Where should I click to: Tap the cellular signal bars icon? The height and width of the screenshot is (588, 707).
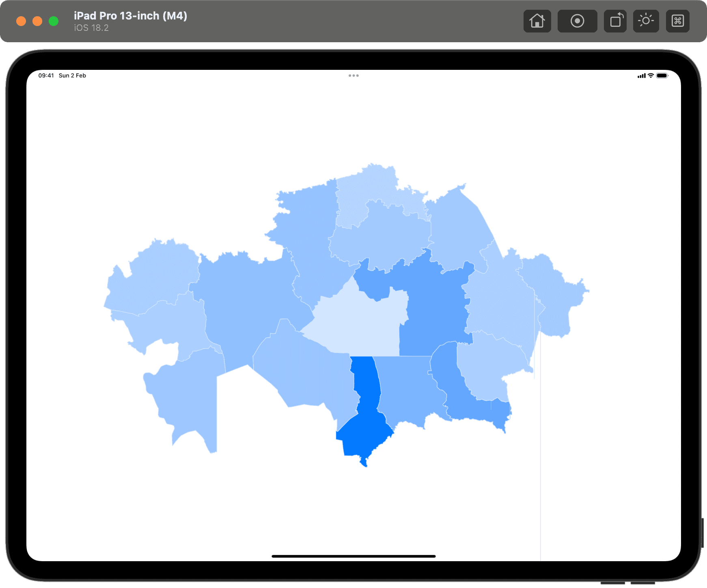tap(641, 76)
